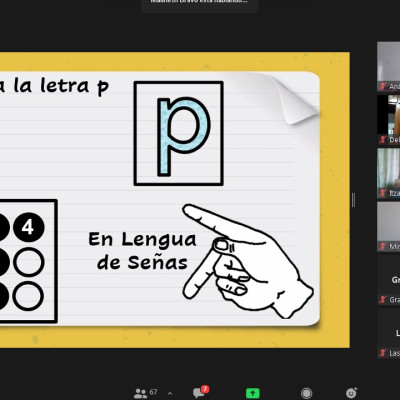The width and height of the screenshot is (400, 400).
Task: Open the Participants panel icon
Action: (140, 393)
